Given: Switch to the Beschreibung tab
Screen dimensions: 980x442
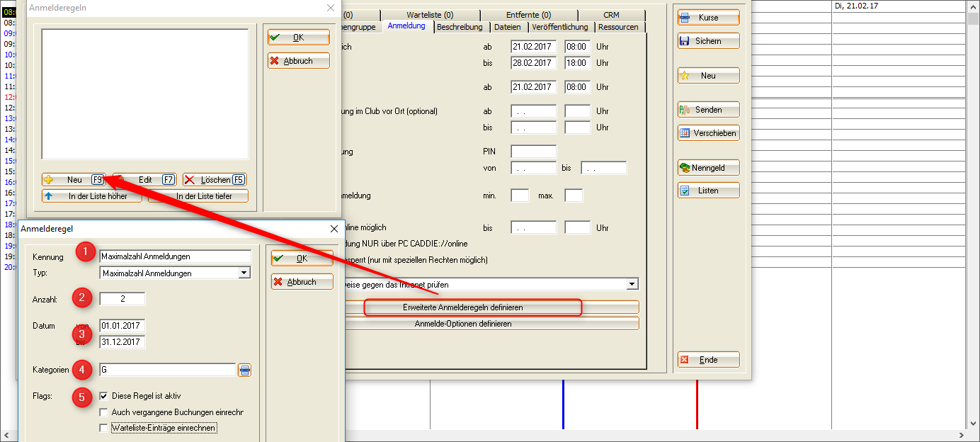Looking at the screenshot, I should pos(460,27).
